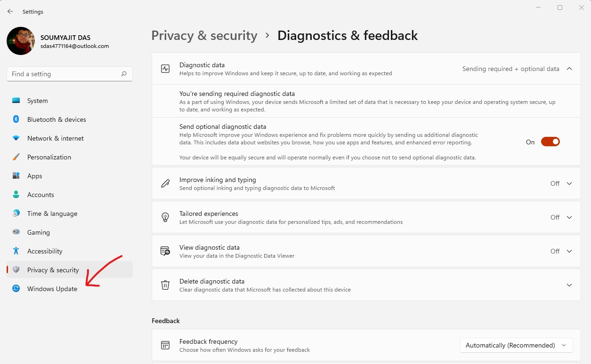
Task: Open Accessibility using its figure icon
Action: pyautogui.click(x=16, y=251)
